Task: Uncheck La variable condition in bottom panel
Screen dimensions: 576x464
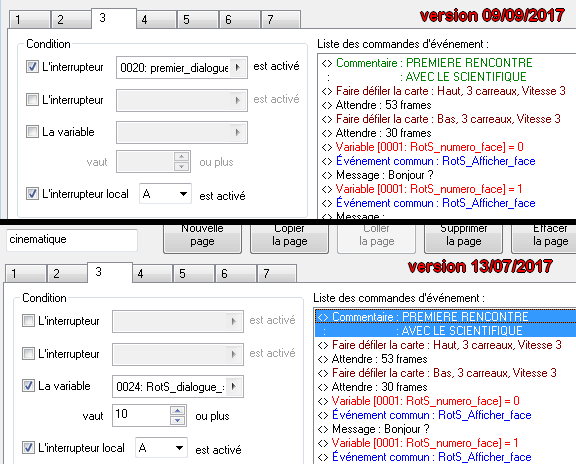Action: (28, 385)
